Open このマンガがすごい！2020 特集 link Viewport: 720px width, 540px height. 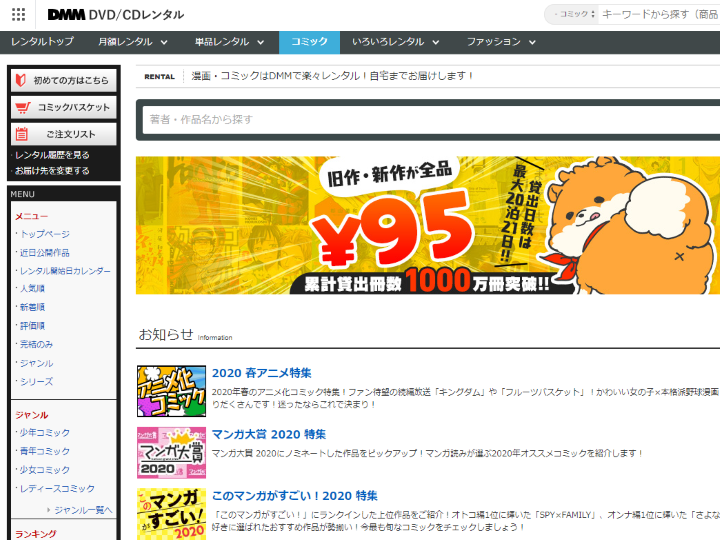point(295,496)
